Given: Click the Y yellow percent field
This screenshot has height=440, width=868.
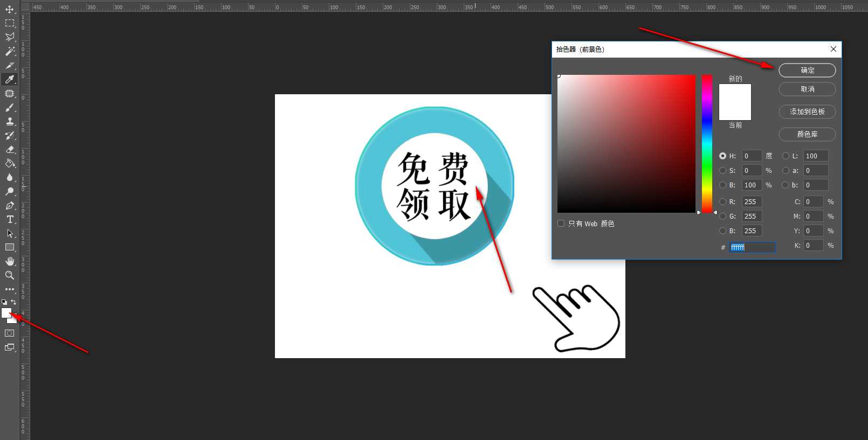Looking at the screenshot, I should (x=814, y=231).
